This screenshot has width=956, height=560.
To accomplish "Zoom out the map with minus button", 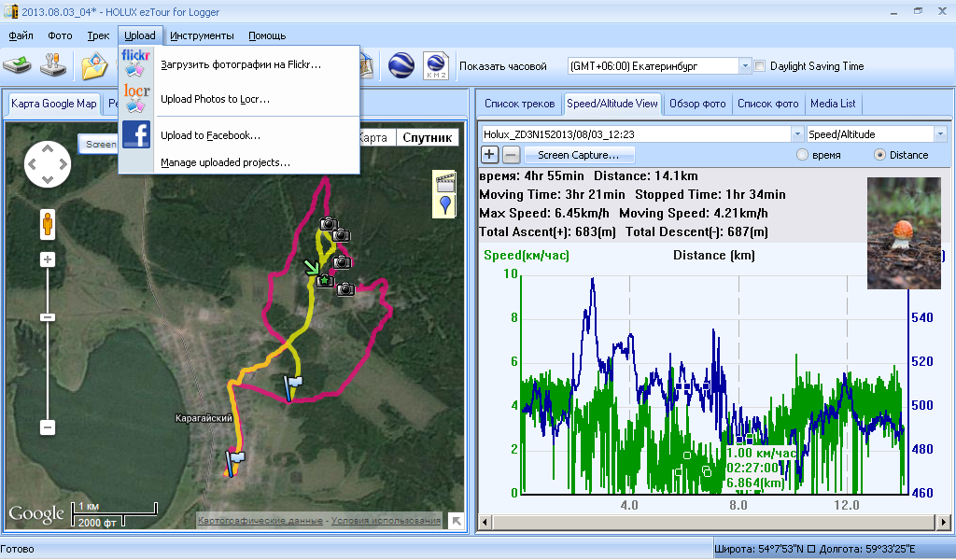I will (x=48, y=427).
